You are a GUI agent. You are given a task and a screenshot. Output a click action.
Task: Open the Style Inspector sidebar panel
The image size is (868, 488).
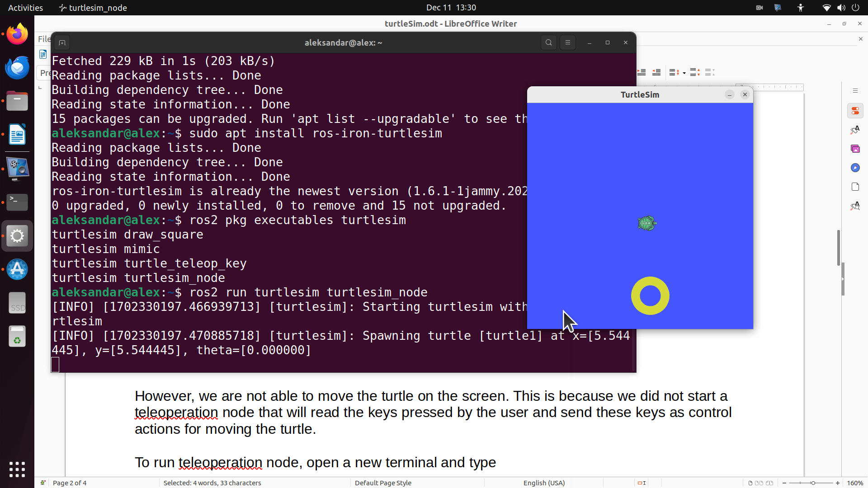coord(855,206)
